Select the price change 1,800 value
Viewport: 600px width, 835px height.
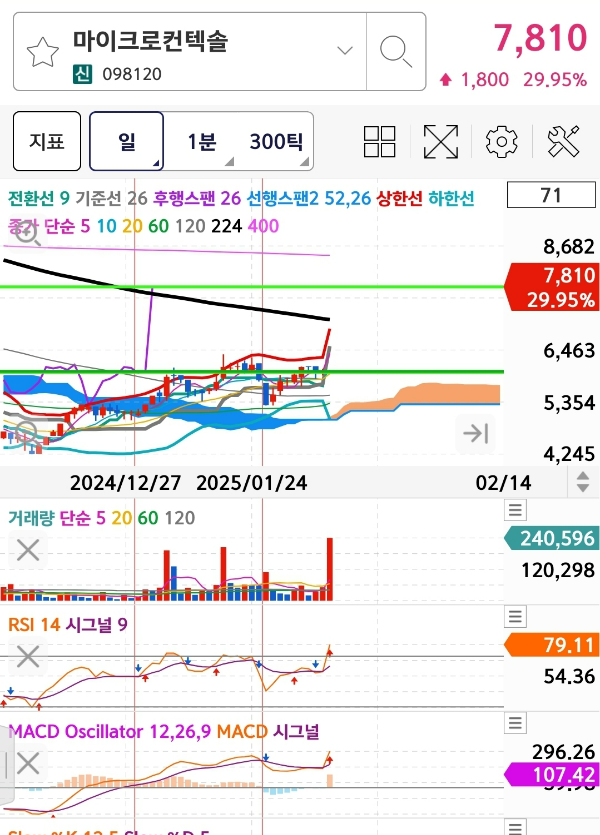[484, 80]
